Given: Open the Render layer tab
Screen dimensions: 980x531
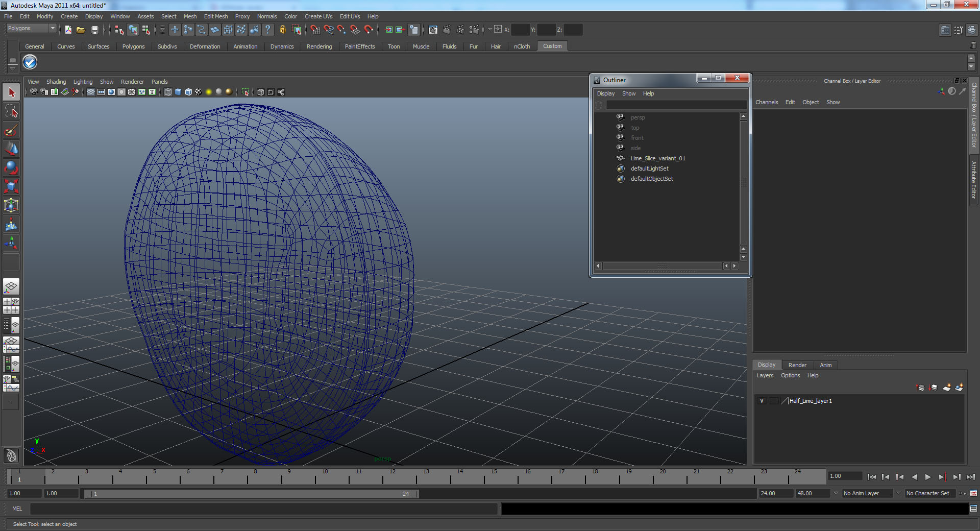Looking at the screenshot, I should [797, 365].
